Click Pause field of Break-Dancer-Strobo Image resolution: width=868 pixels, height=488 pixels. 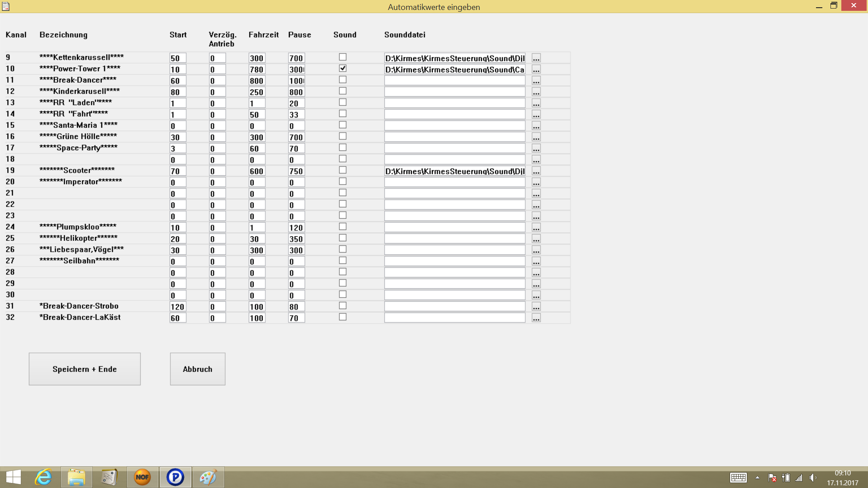[x=296, y=307]
